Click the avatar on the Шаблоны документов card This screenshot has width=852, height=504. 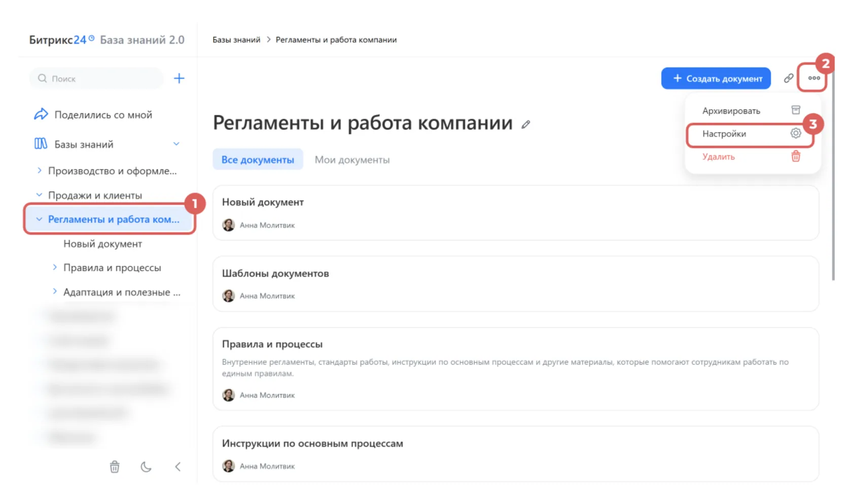point(229,296)
